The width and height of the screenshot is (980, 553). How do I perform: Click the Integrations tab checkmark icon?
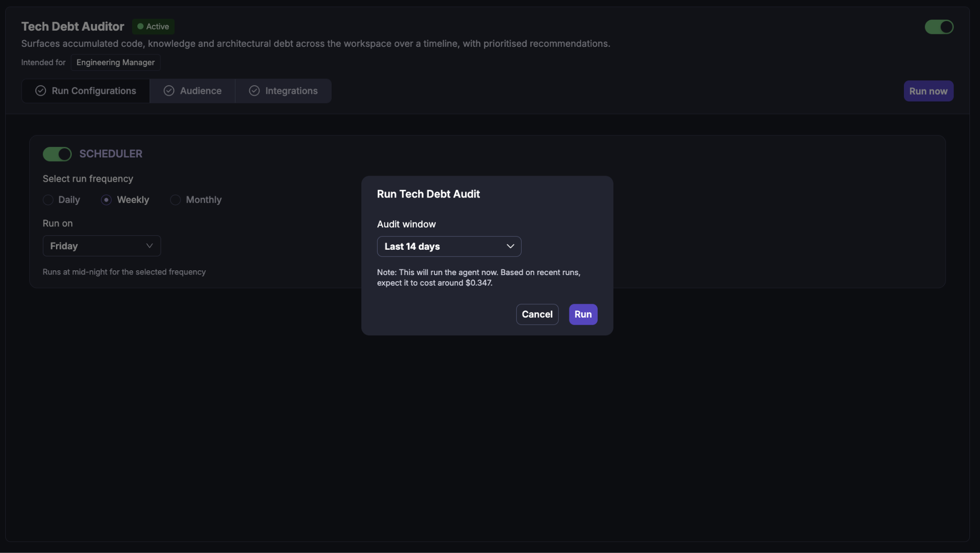(255, 91)
